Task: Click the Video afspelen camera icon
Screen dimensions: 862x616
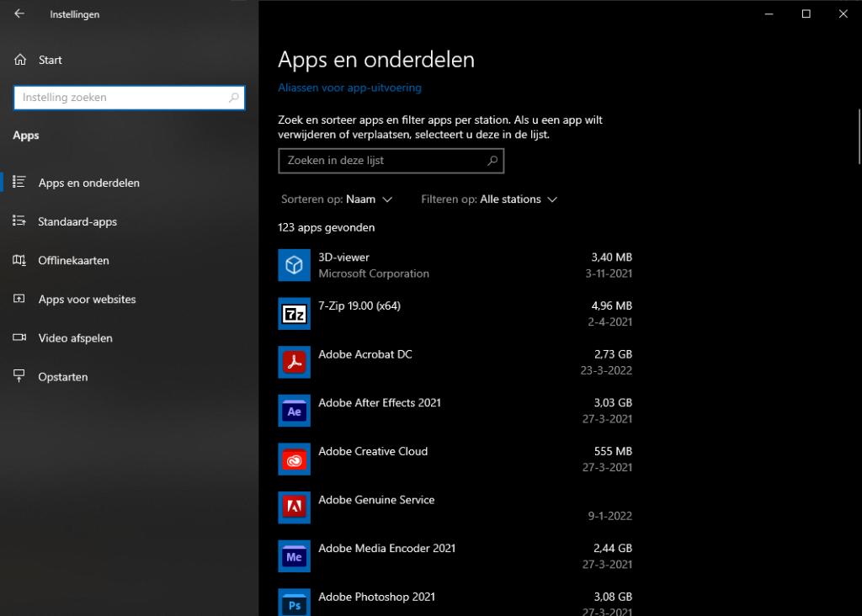Action: tap(19, 337)
